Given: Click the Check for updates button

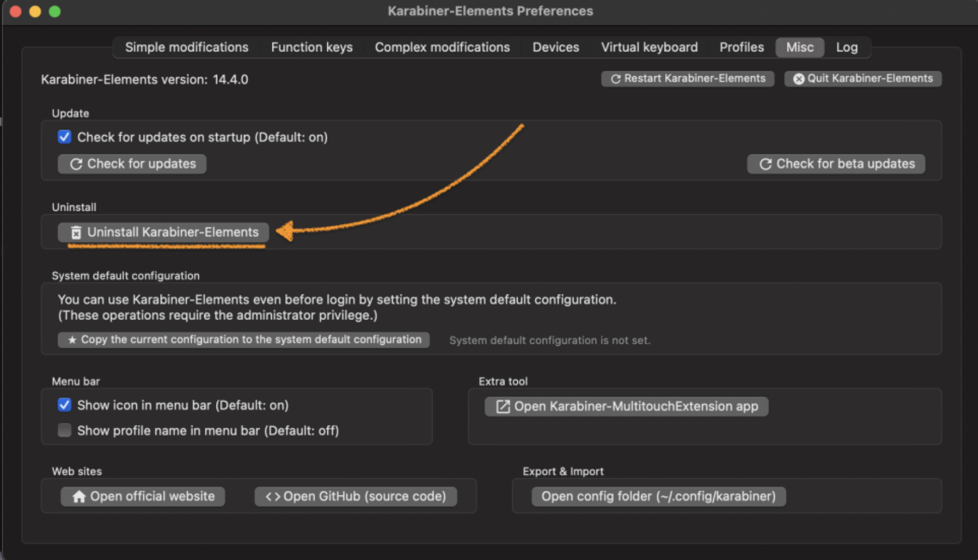Looking at the screenshot, I should [x=132, y=164].
